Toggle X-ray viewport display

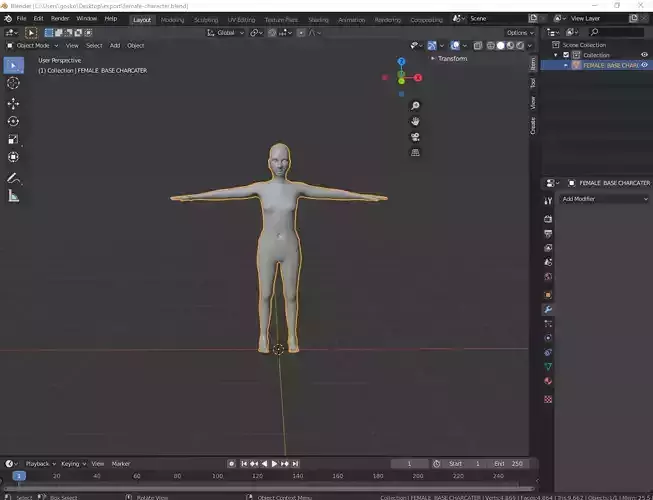[478, 46]
